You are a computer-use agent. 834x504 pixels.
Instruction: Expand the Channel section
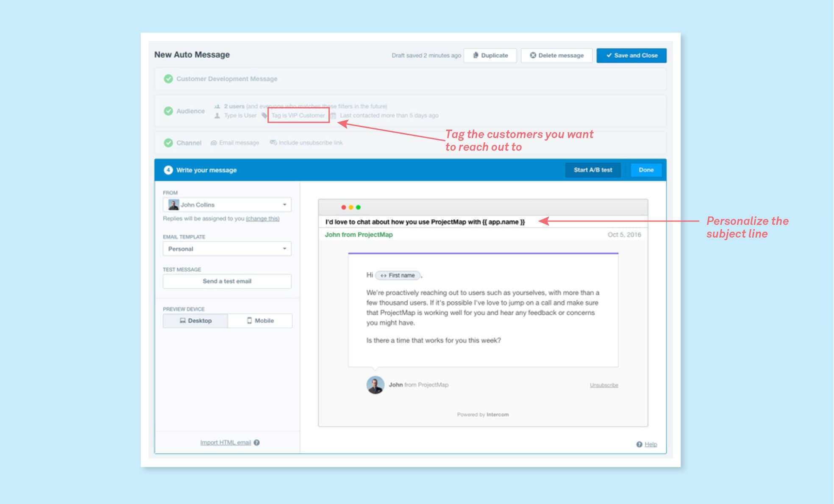pos(410,143)
